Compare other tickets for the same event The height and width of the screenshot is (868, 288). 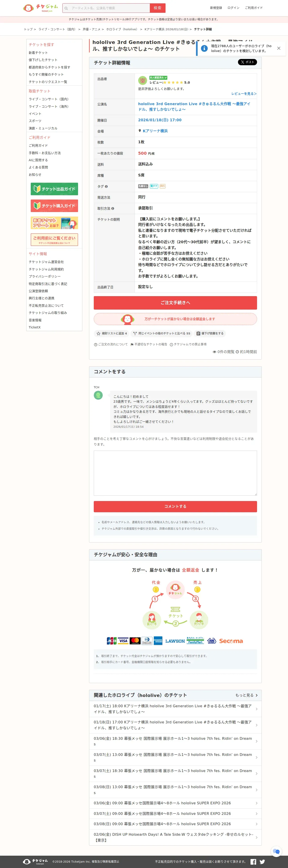[161, 334]
